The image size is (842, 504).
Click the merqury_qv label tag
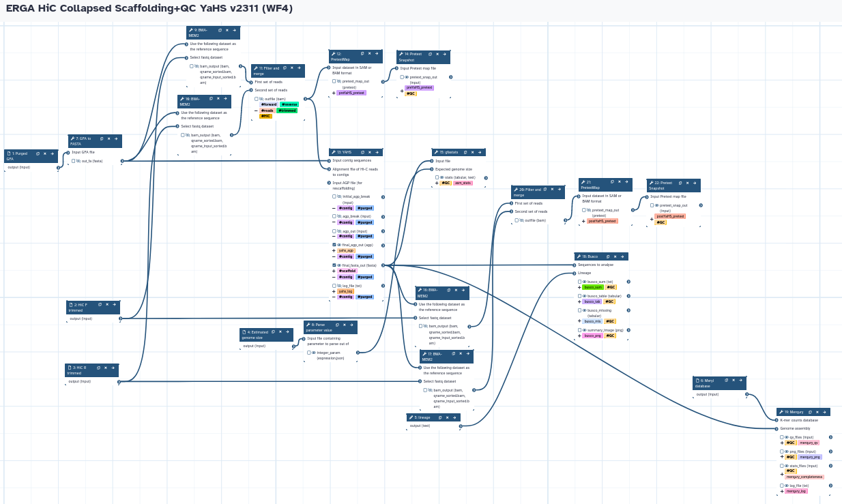pos(809,443)
